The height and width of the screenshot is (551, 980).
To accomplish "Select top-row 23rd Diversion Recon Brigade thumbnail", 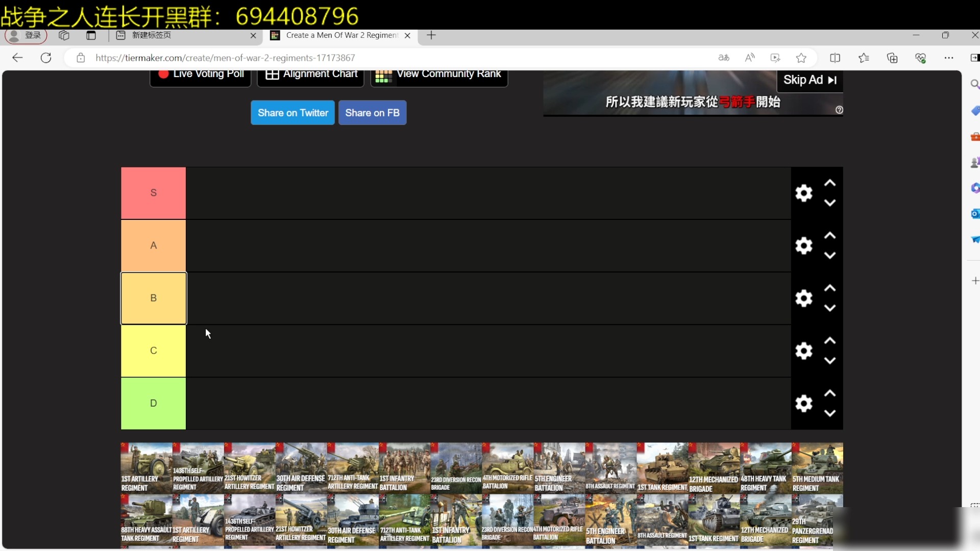I will (x=456, y=468).
